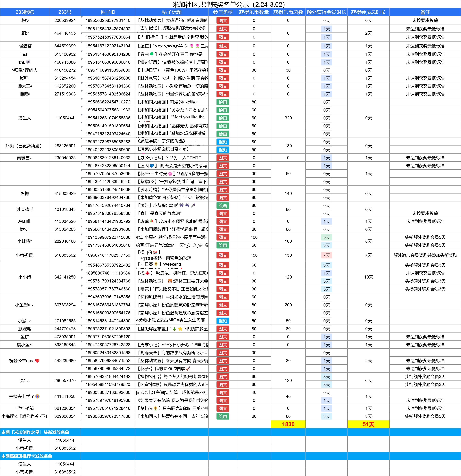461x476 pixels.
Task: Select the 额外追加会员奖励 remark cell
Action: pyautogui.click(x=425, y=255)
